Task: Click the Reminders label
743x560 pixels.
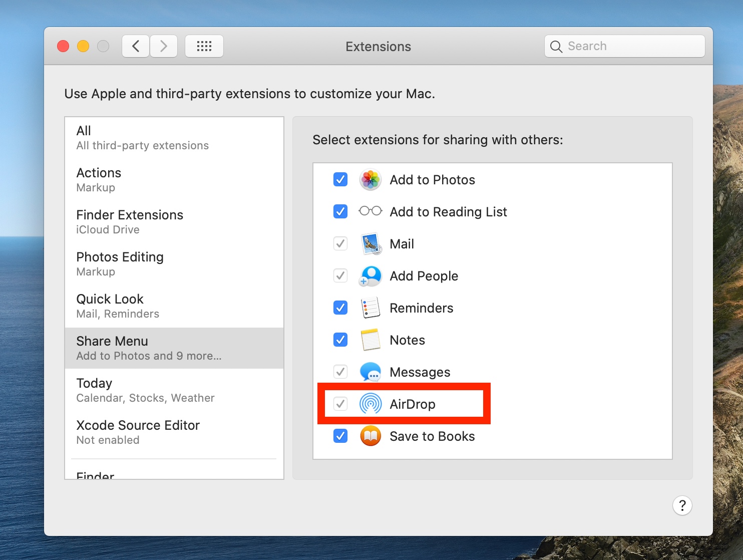Action: click(422, 308)
